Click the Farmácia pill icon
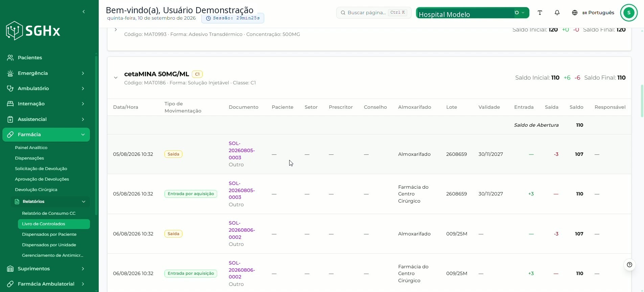The image size is (644, 292). [10, 134]
